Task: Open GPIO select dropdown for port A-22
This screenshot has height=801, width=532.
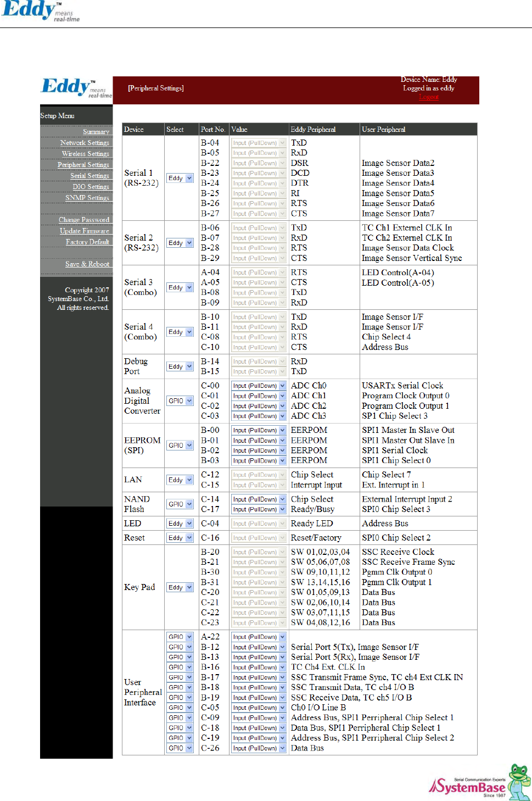Action: click(180, 637)
